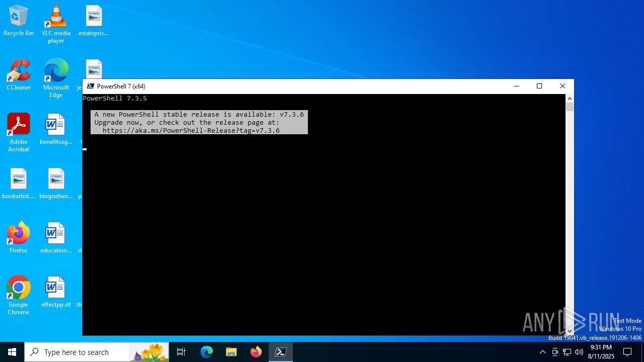Viewport: 644px width, 362px height.
Task: Click the meet now tray icon
Action: [555, 352]
